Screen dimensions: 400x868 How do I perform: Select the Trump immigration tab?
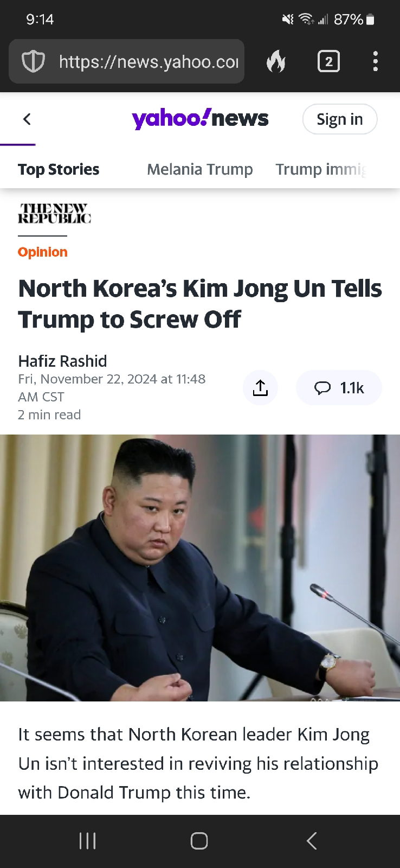tap(321, 169)
